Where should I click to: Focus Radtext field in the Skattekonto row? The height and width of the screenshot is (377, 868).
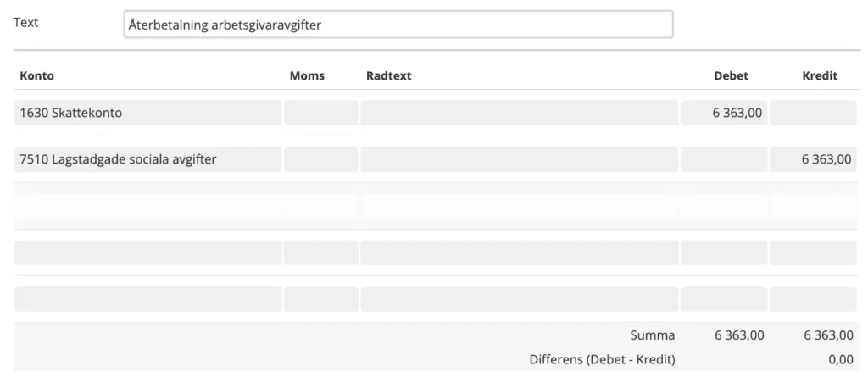[519, 113]
